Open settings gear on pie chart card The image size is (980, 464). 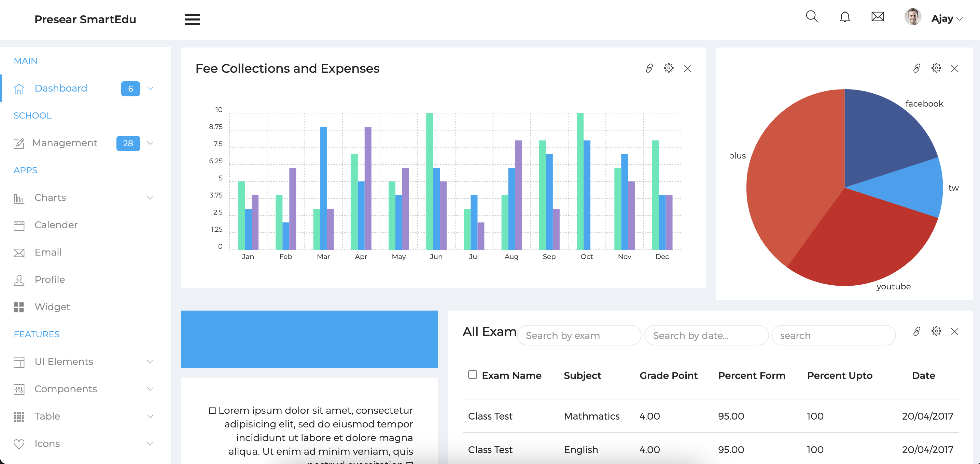click(936, 68)
